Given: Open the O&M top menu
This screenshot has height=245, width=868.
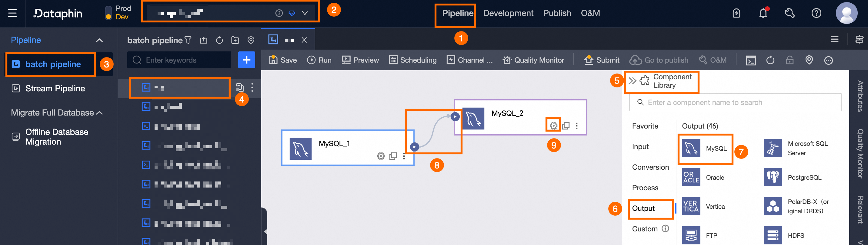Looking at the screenshot, I should pyautogui.click(x=590, y=13).
